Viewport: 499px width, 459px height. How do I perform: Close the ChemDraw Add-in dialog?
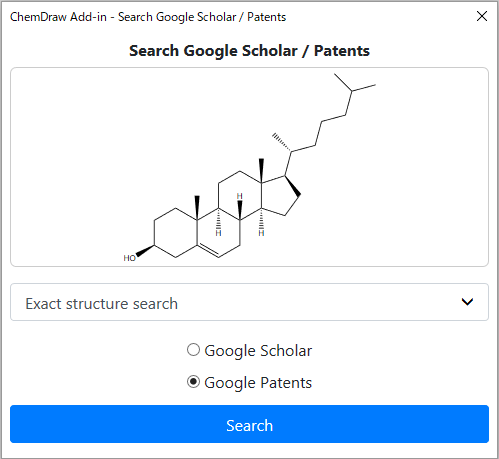482,16
